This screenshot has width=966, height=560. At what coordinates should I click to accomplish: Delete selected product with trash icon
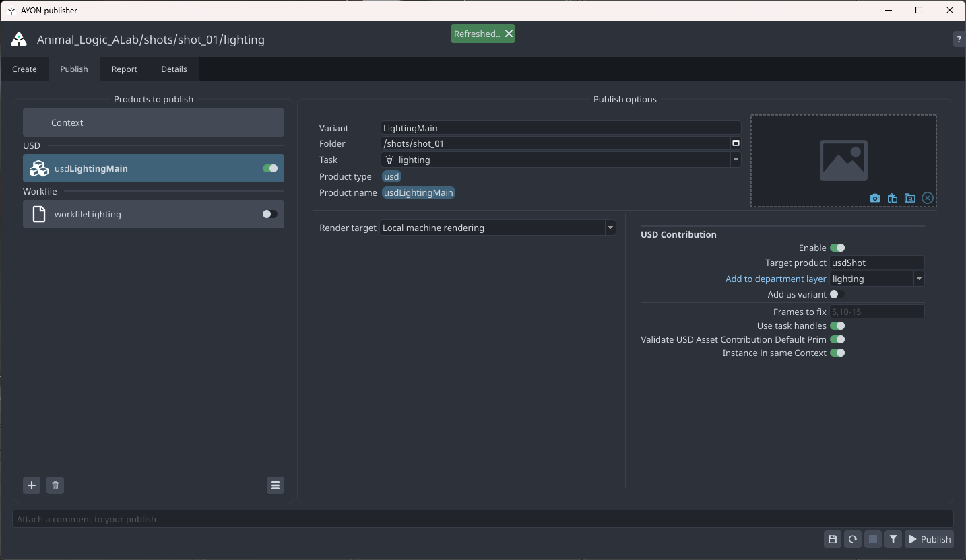coord(55,485)
